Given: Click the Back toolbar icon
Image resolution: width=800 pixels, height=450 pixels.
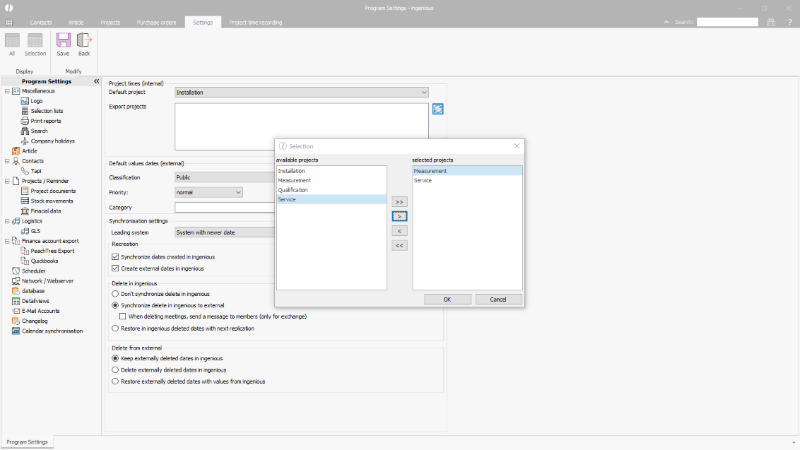Looking at the screenshot, I should click(x=84, y=44).
